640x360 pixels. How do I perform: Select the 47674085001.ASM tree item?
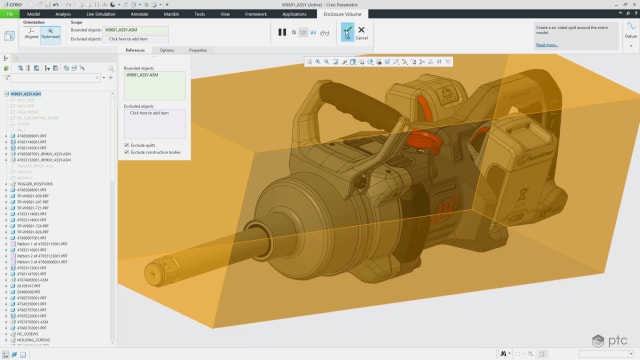click(32, 280)
